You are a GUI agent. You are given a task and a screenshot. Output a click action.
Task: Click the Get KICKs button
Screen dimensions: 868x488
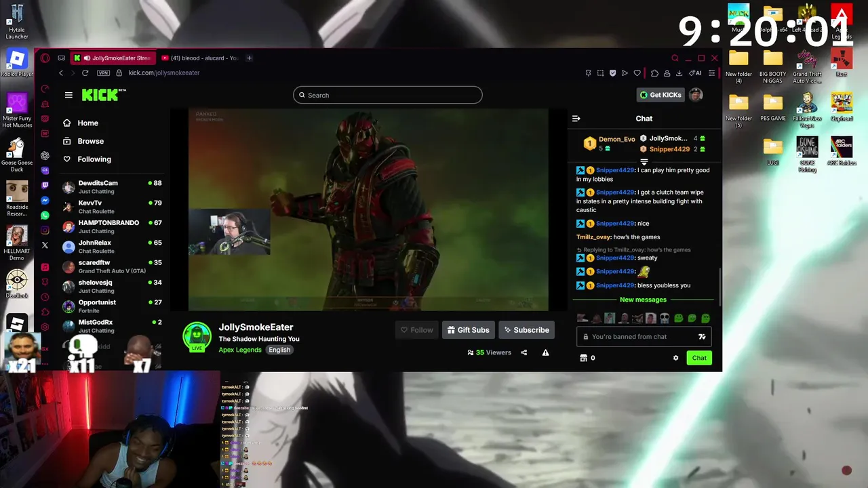click(660, 95)
